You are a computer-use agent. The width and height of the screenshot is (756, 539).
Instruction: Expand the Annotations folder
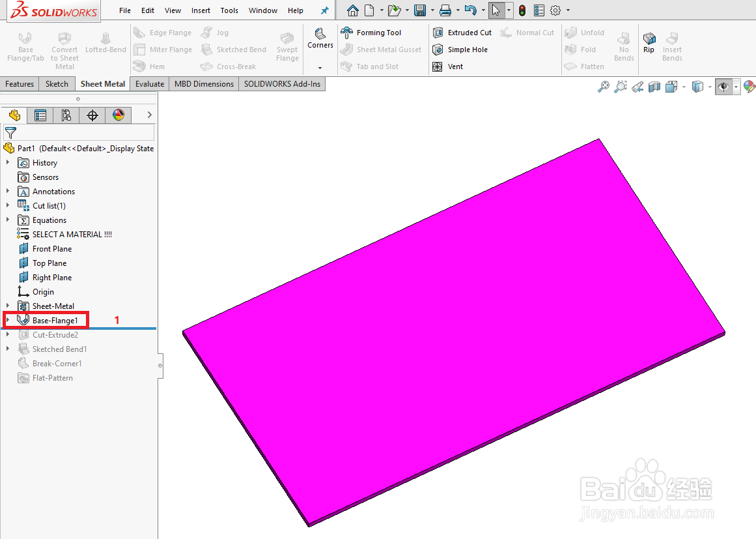[x=8, y=191]
